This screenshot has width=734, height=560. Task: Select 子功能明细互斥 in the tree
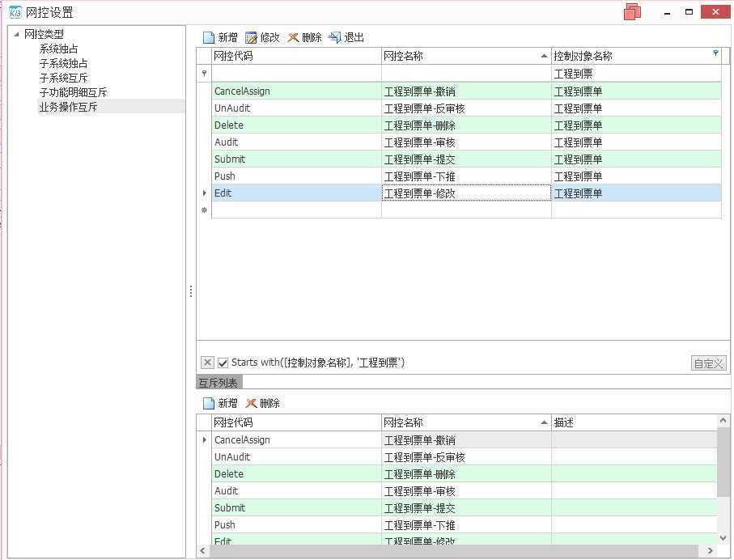(x=73, y=92)
